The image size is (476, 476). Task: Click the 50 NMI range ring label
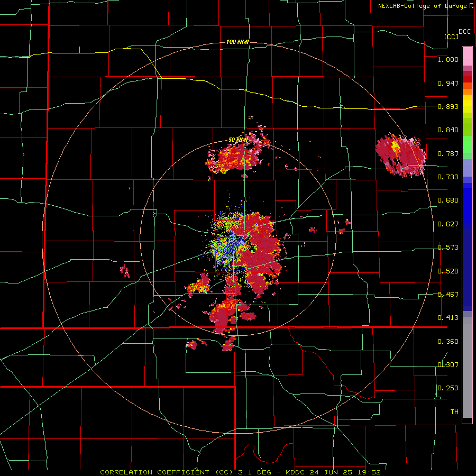(x=238, y=140)
